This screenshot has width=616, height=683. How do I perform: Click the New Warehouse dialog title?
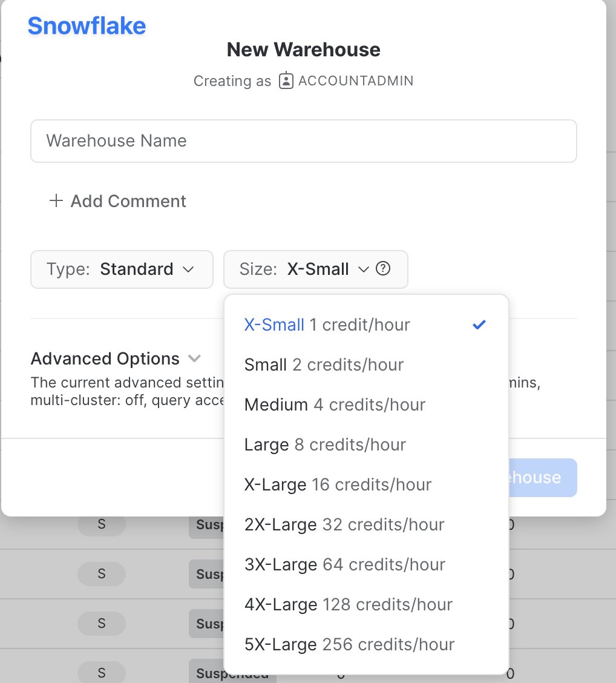point(303,50)
